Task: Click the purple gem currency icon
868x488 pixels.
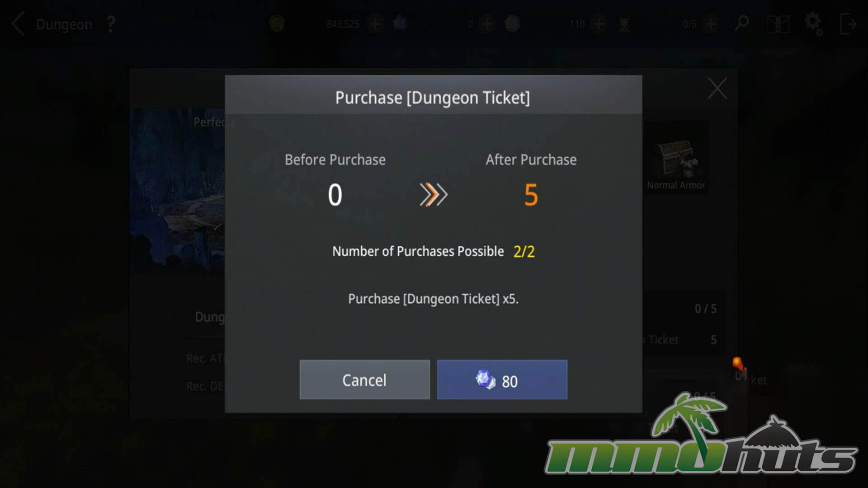Action: [400, 23]
